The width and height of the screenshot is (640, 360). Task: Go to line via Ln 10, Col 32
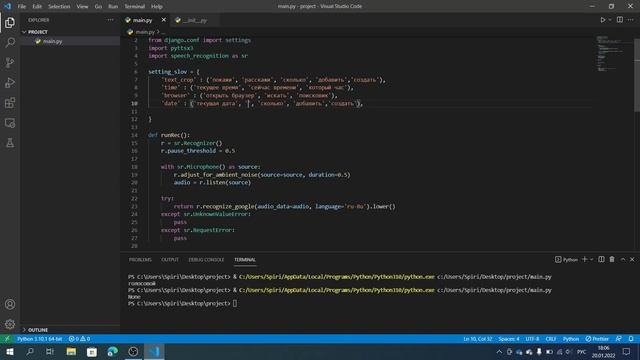tap(478, 339)
